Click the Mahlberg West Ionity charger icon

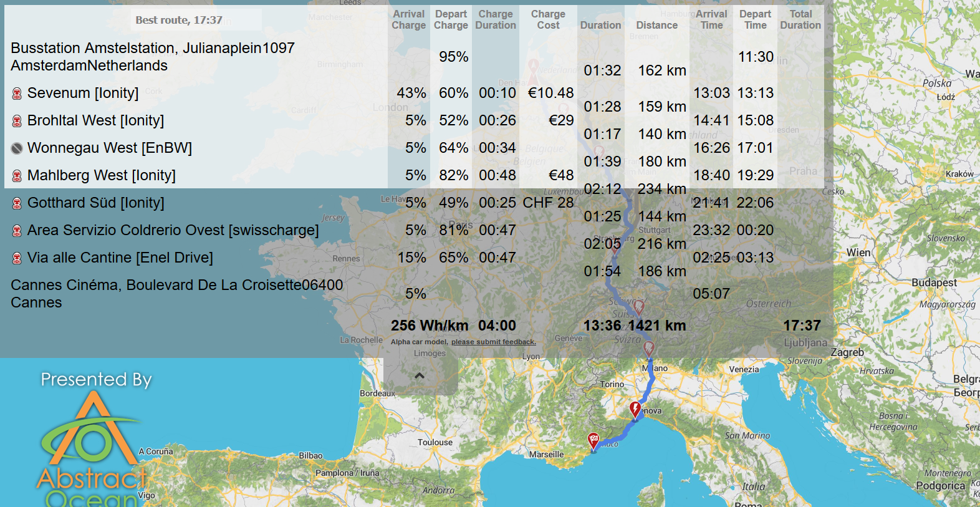tap(17, 176)
